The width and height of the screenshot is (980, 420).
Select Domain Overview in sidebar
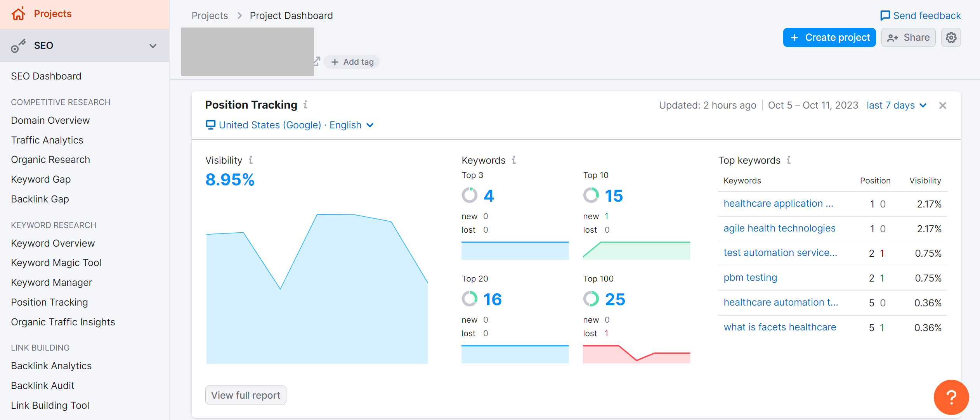coord(50,120)
